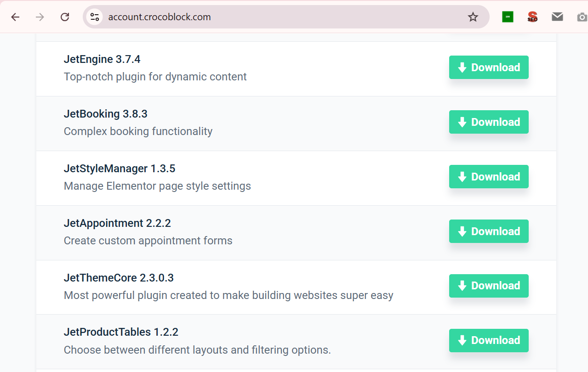The height and width of the screenshot is (372, 588).
Task: Download the JetThemeCore 2.3.0.3 plugin
Action: (x=488, y=286)
